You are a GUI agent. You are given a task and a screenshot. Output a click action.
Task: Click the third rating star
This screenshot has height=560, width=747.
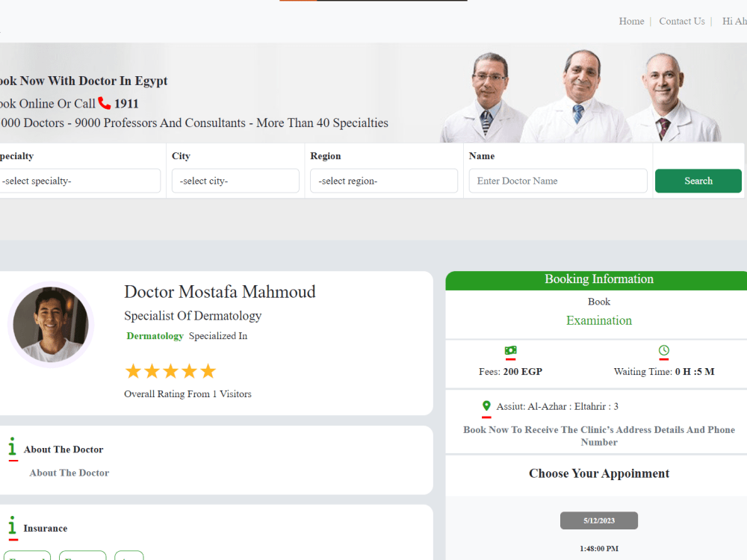[x=170, y=371]
